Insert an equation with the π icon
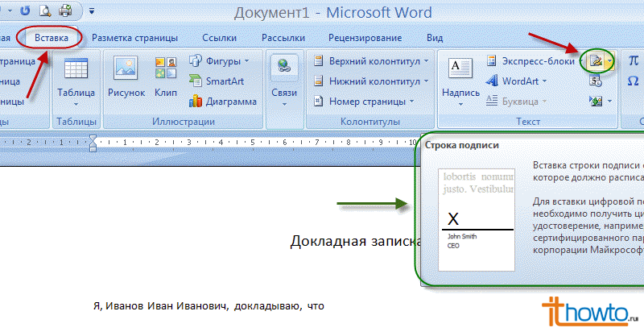The image size is (644, 332). click(x=634, y=61)
